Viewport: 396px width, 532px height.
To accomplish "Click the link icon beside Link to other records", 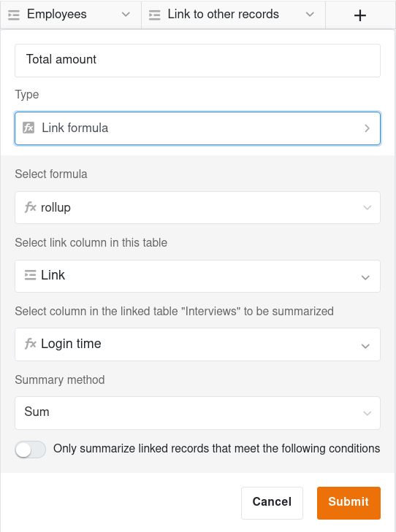I will (x=155, y=15).
